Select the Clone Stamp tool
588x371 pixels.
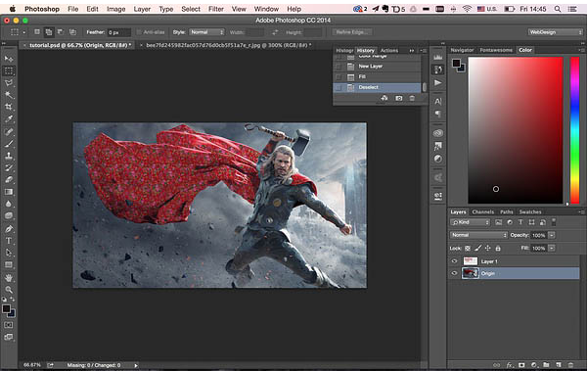9,156
